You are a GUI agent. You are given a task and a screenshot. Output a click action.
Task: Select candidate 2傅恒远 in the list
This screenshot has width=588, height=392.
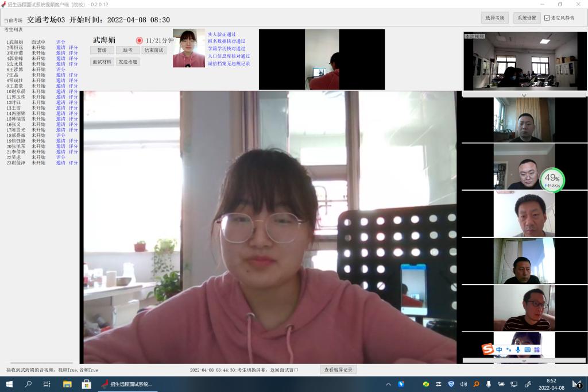coord(16,48)
